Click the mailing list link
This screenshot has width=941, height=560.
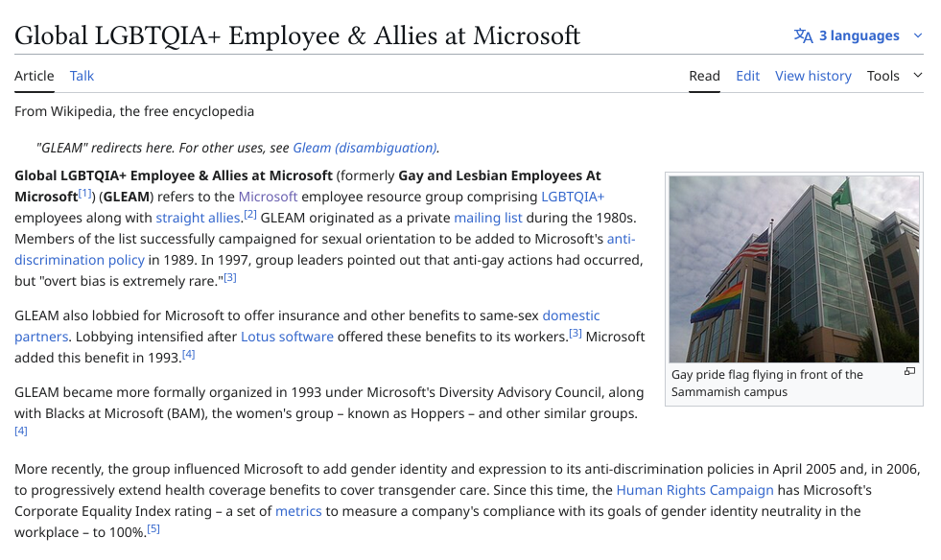[487, 218]
